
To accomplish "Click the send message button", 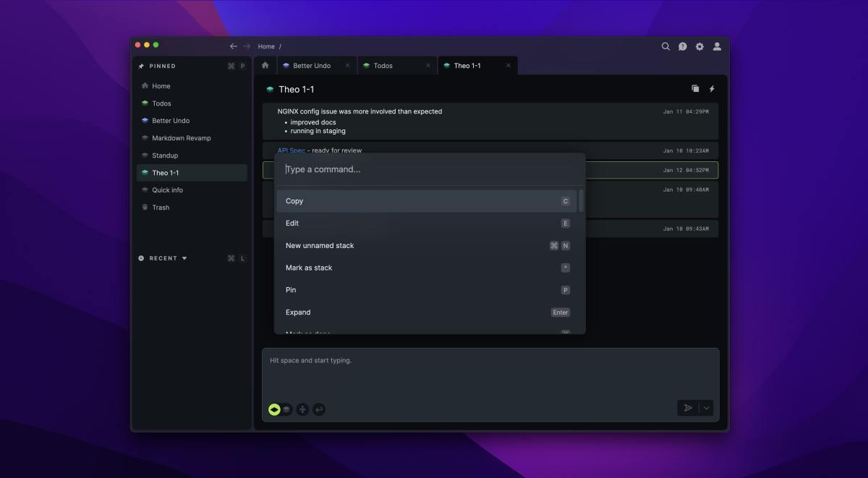I will (688, 408).
